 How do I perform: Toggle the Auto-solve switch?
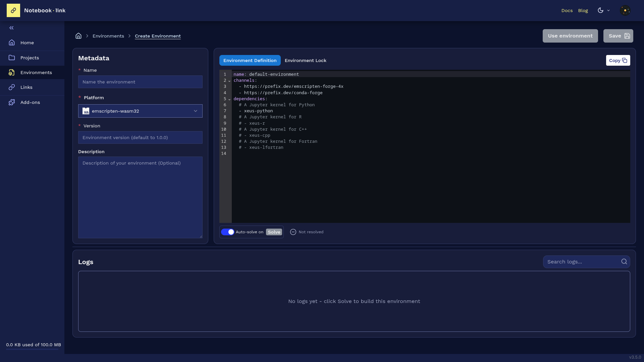click(228, 232)
